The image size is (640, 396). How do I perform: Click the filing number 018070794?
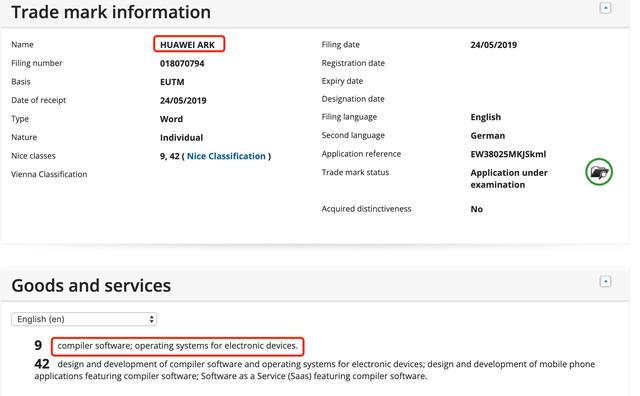click(x=182, y=63)
